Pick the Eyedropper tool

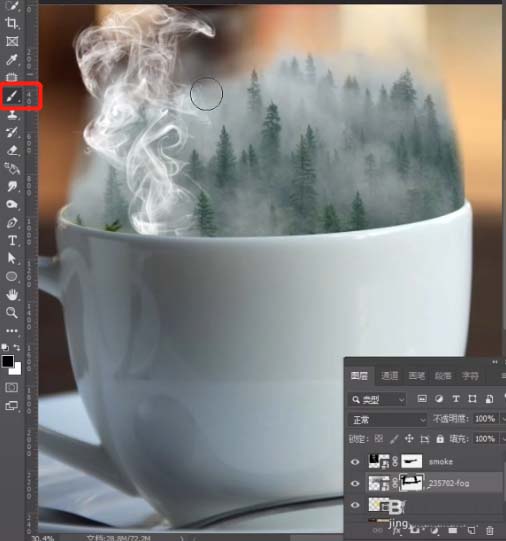pyautogui.click(x=12, y=59)
